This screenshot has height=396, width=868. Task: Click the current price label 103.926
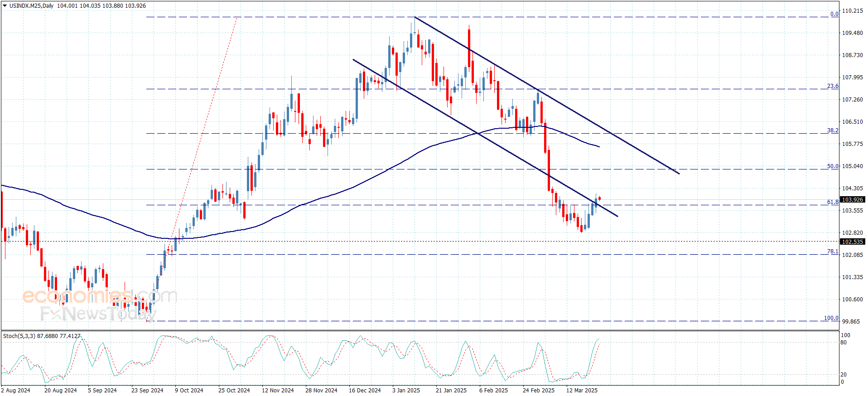(853, 200)
